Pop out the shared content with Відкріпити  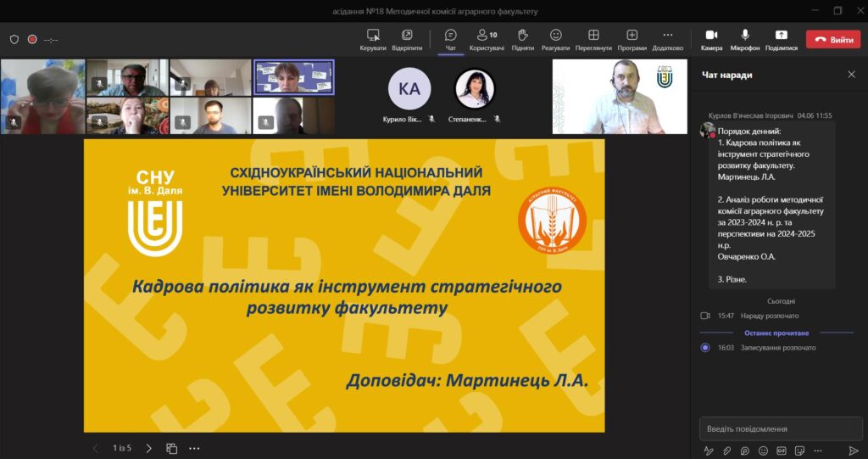point(407,38)
